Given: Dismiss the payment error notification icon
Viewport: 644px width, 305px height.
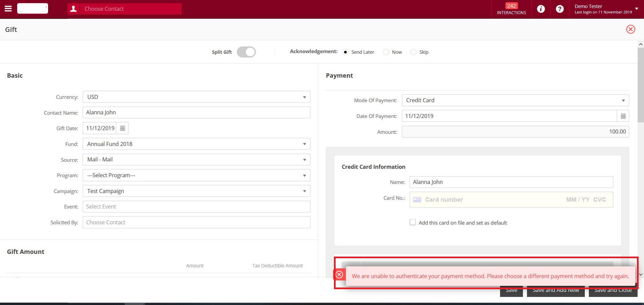Looking at the screenshot, I should pyautogui.click(x=339, y=275).
